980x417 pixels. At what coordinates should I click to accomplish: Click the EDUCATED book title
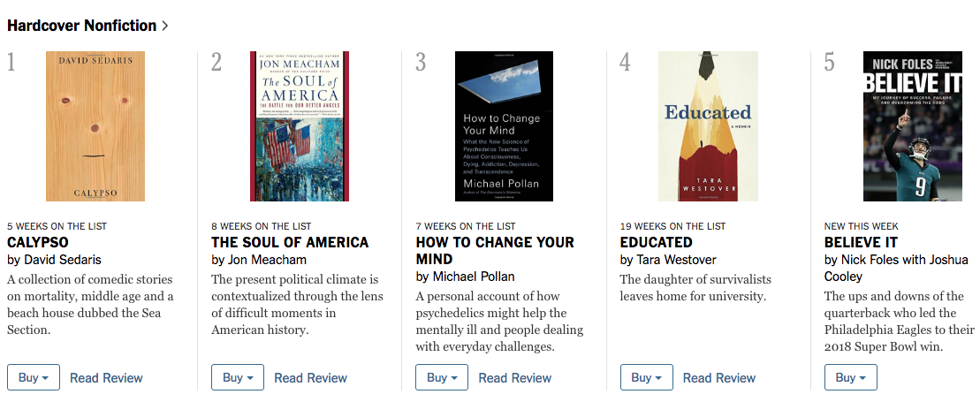click(x=657, y=242)
